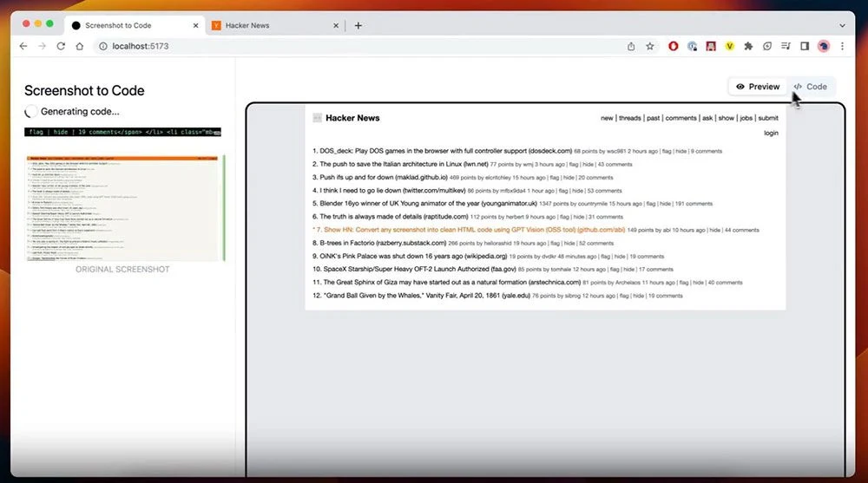
Task: Open the original screenshot thumbnail
Action: pos(124,208)
